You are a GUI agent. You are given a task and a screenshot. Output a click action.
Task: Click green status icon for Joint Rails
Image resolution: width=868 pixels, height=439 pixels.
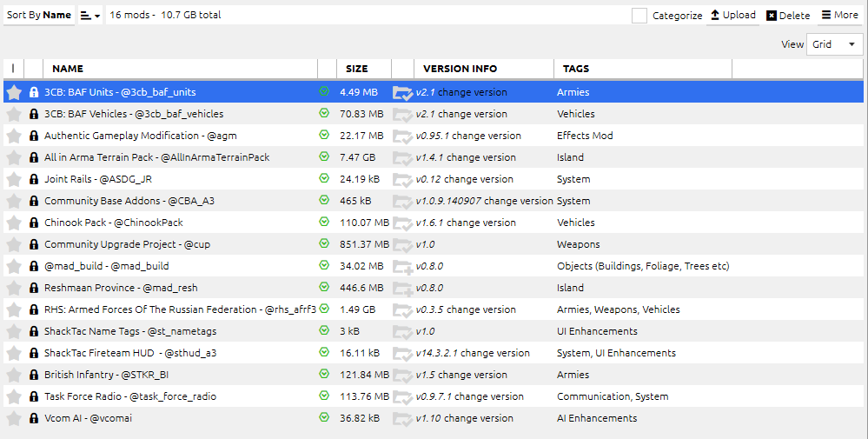click(x=324, y=178)
